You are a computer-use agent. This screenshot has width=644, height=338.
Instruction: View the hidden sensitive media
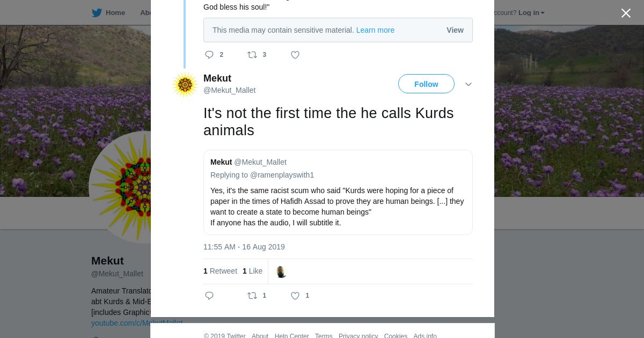point(455,30)
